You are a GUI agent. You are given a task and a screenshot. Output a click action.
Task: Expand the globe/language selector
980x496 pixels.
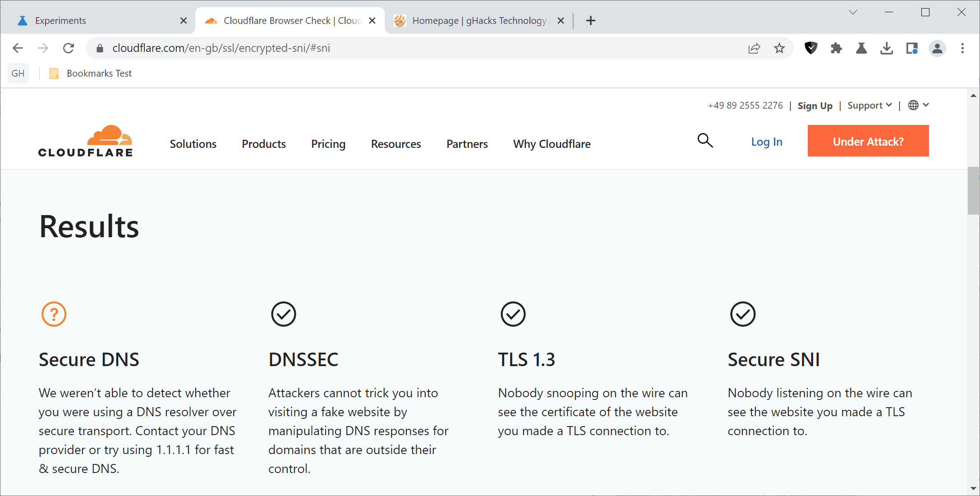click(917, 106)
